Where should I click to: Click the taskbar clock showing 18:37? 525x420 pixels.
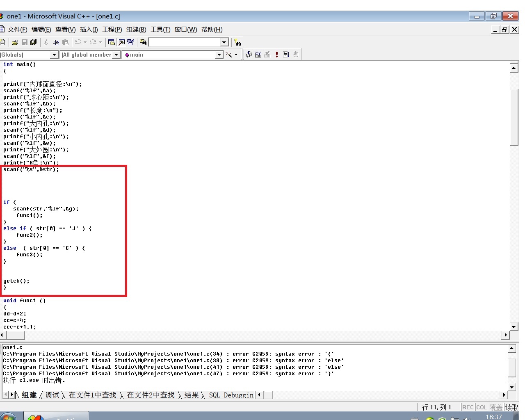(x=494, y=416)
